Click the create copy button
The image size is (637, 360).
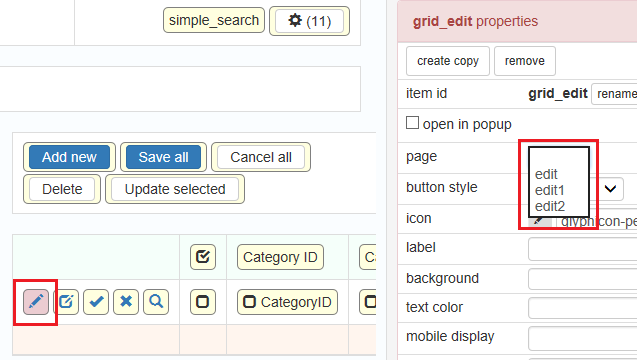click(448, 61)
